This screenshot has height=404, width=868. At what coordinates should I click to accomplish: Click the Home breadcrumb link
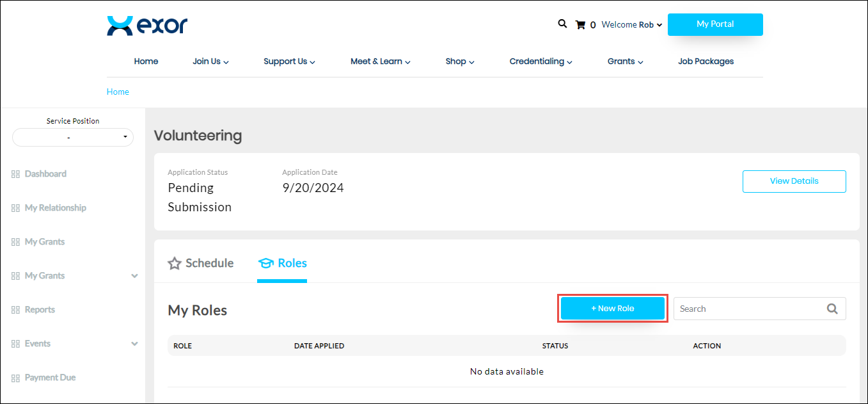click(x=118, y=92)
